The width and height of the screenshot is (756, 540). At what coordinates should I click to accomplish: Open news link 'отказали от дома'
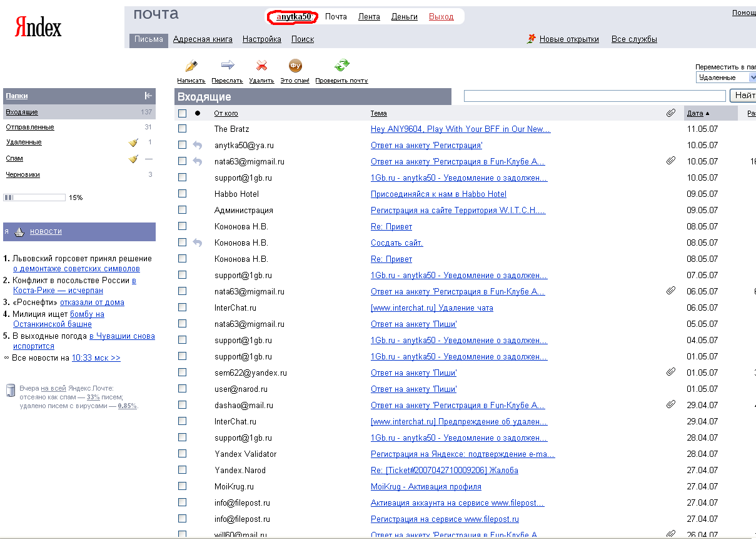[92, 302]
